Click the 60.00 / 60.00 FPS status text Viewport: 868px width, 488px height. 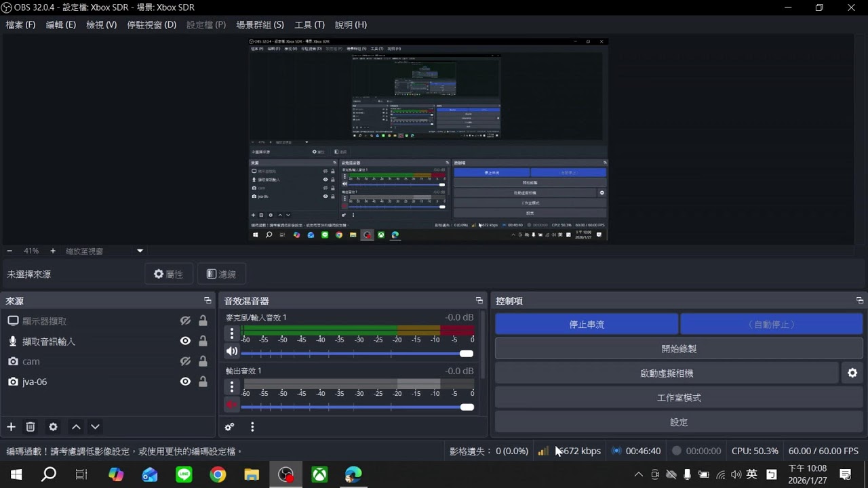pyautogui.click(x=823, y=451)
